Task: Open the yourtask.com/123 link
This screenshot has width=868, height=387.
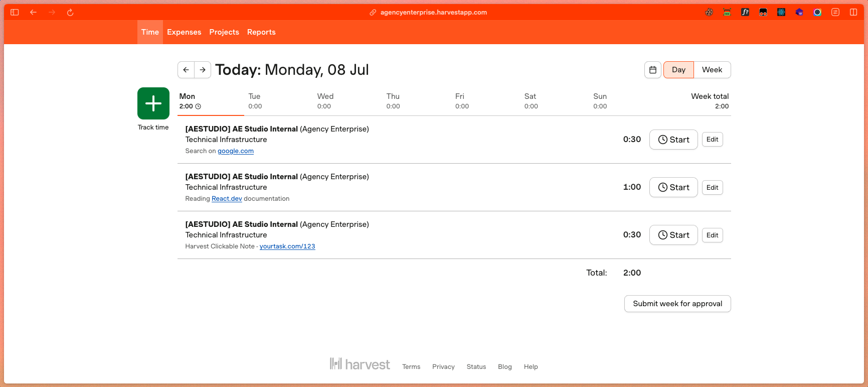Action: [x=287, y=246]
